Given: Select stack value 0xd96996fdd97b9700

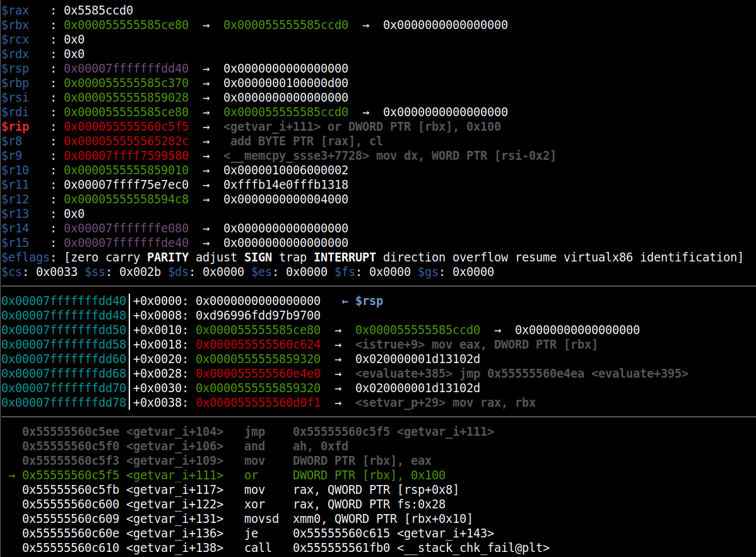Looking at the screenshot, I should point(258,315).
